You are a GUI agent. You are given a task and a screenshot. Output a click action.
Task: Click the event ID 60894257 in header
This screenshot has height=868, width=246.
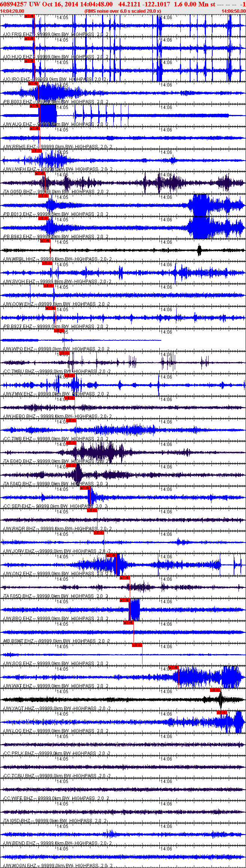[x=13, y=4]
